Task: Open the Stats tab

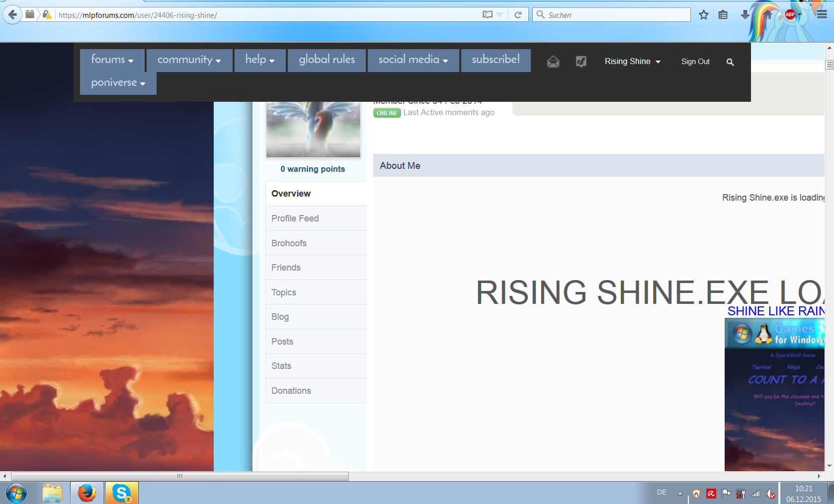Action: point(316,366)
